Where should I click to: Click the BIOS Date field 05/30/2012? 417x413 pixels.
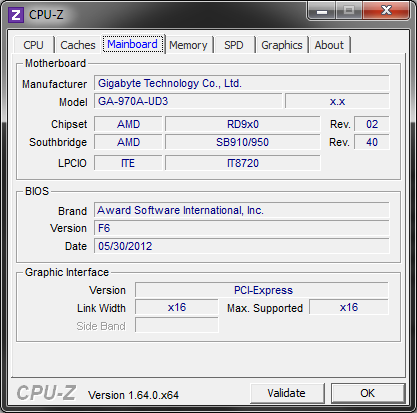(242, 246)
